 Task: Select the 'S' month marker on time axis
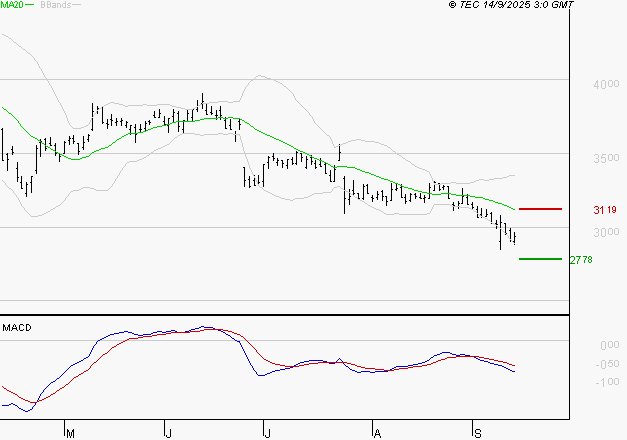click(477, 433)
